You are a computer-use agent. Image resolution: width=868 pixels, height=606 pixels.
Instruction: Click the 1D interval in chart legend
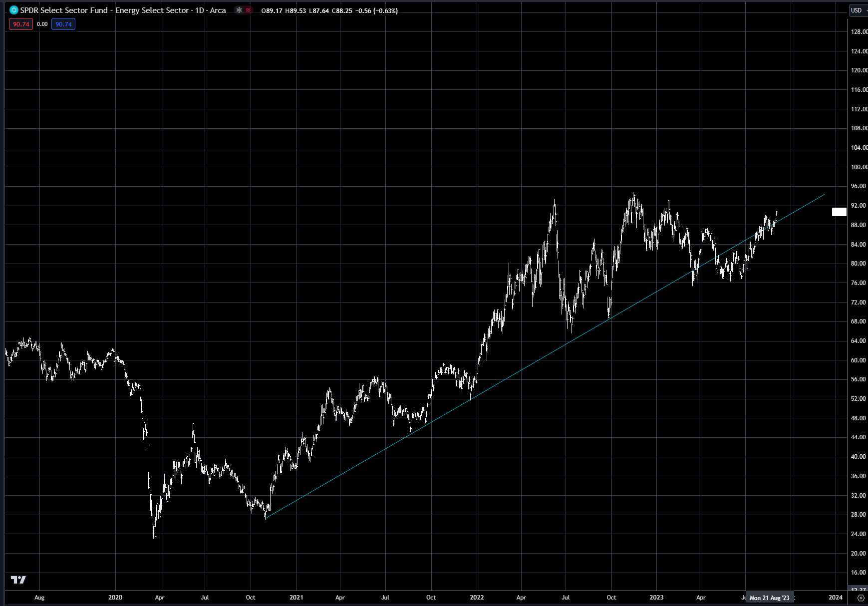click(x=200, y=10)
